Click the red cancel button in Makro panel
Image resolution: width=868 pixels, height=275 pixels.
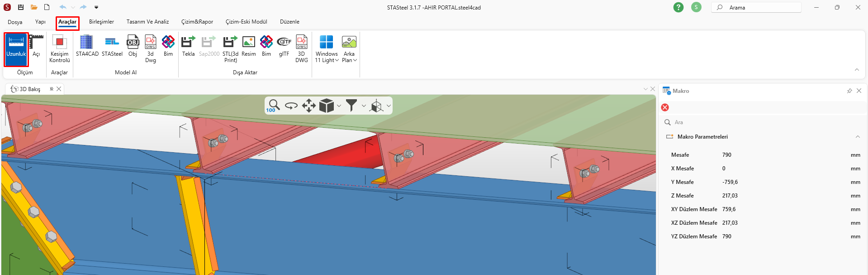point(665,107)
